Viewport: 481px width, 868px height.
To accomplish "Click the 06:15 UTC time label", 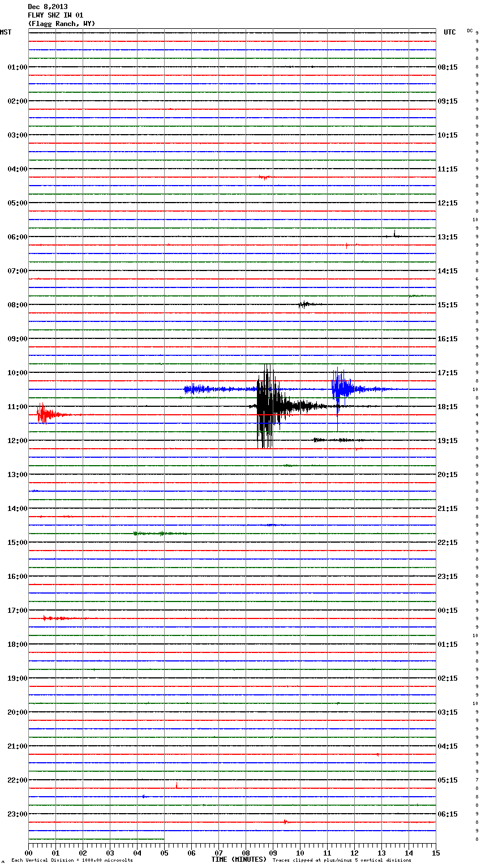I will (448, 814).
